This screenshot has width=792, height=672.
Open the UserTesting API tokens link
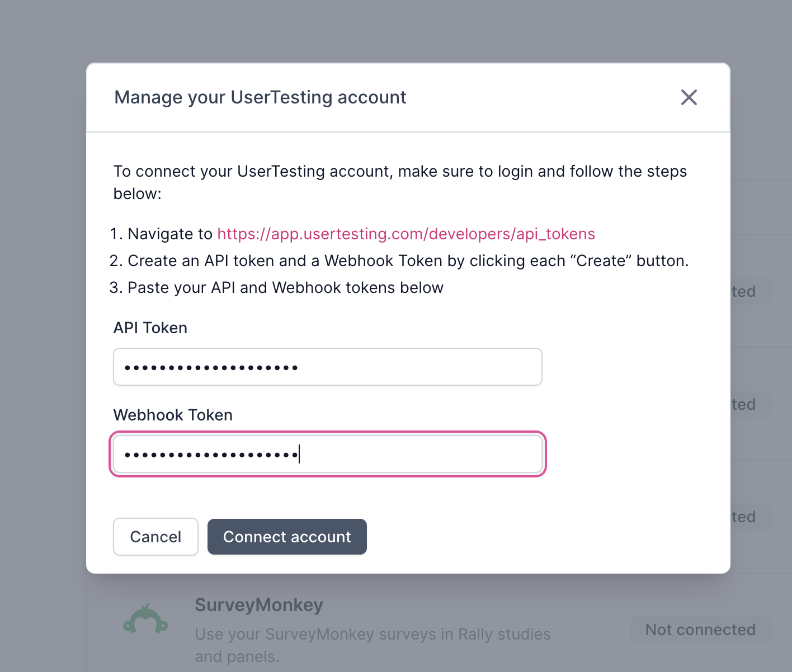(x=406, y=234)
